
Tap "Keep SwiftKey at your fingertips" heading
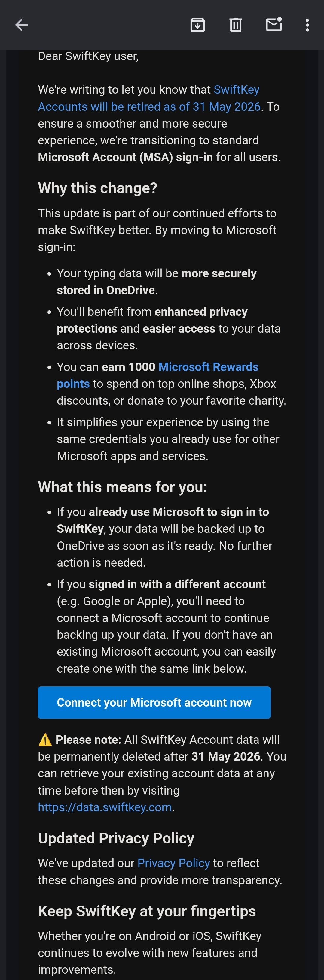point(147,911)
